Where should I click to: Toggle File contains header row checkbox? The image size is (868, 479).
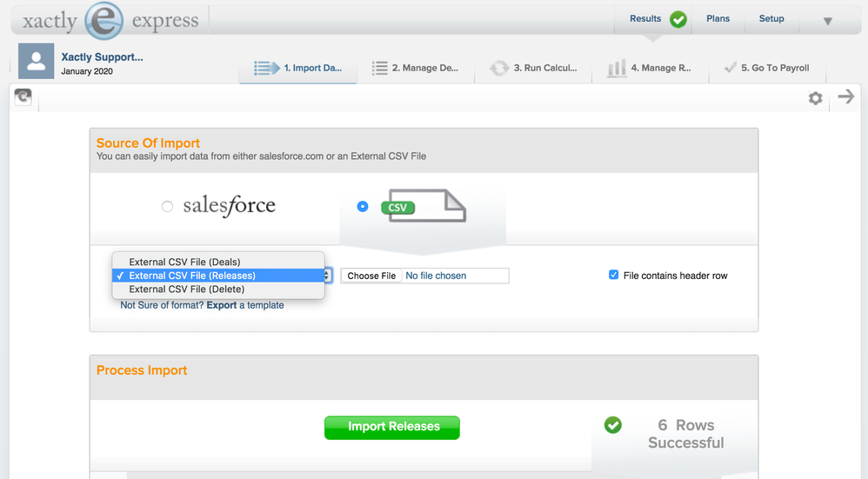click(x=613, y=275)
